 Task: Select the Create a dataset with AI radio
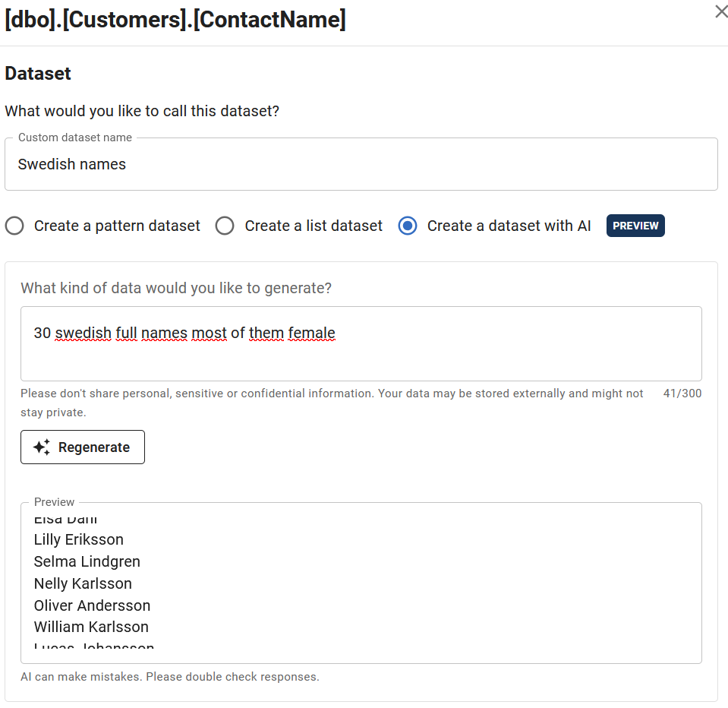[408, 226]
